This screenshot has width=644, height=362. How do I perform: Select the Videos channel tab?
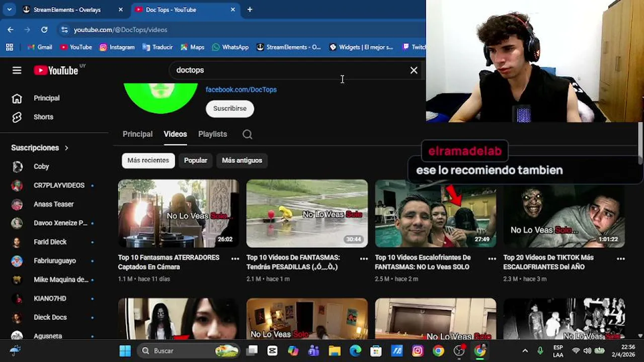175,134
